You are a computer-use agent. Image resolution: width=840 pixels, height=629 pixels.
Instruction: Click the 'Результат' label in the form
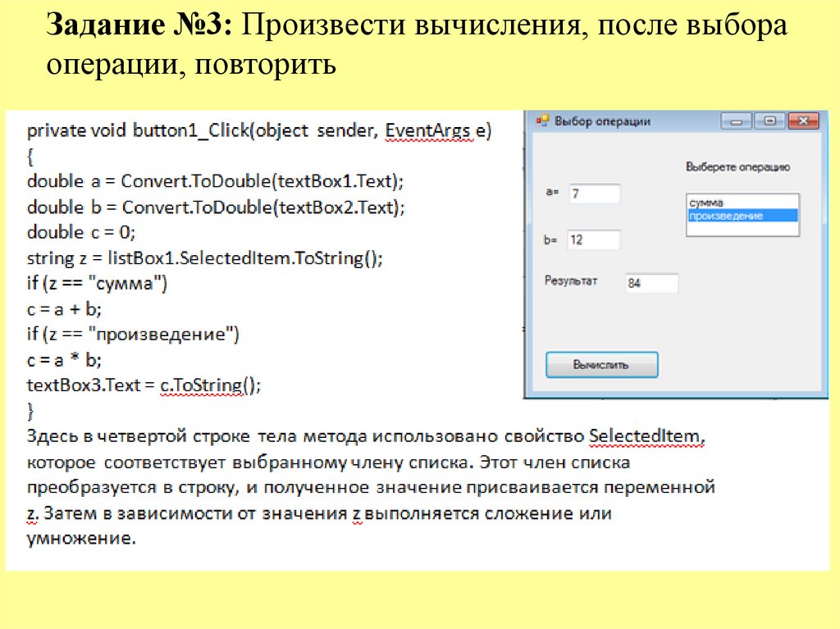tap(571, 281)
